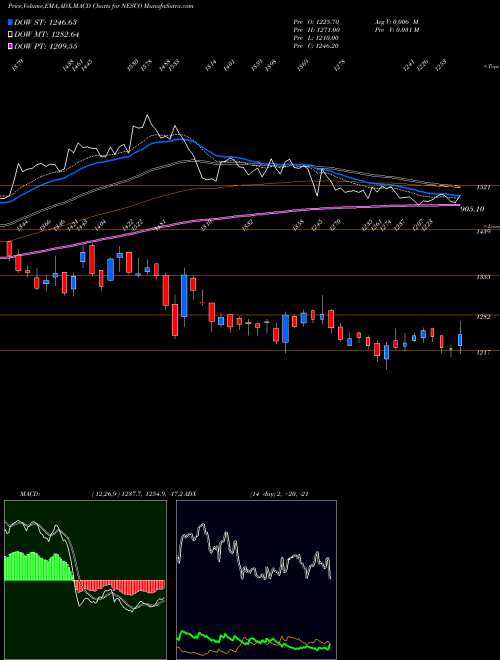Viewport: 500px width, 660px height.
Task: Click the 1217 price level label
Action: click(484, 352)
